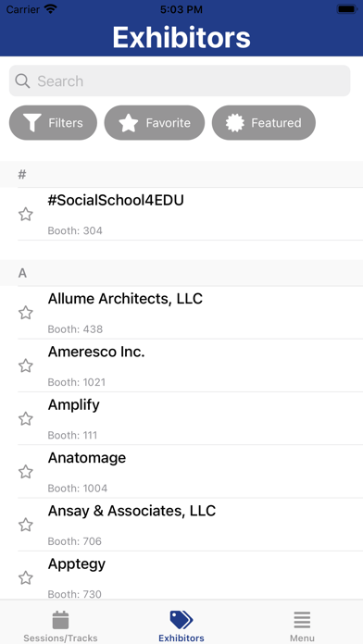The image size is (363, 644).
Task: Open the Filters funnel button
Action: [53, 123]
